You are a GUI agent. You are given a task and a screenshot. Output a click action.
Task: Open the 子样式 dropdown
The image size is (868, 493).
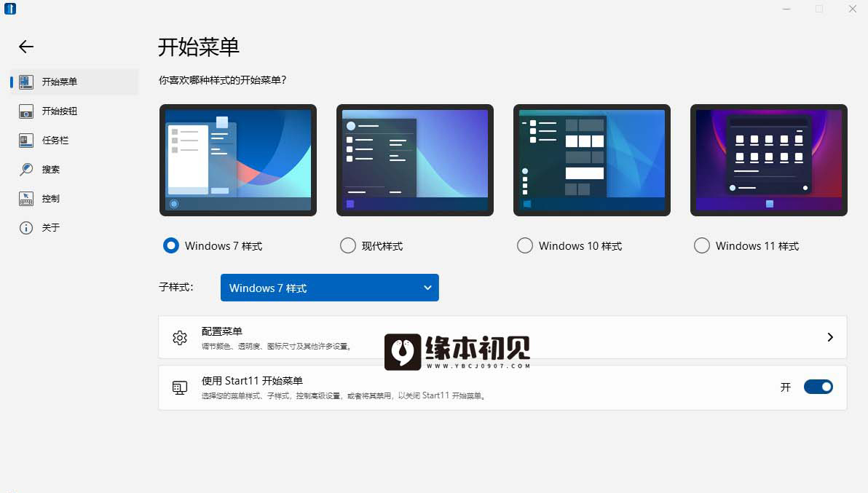pos(329,288)
